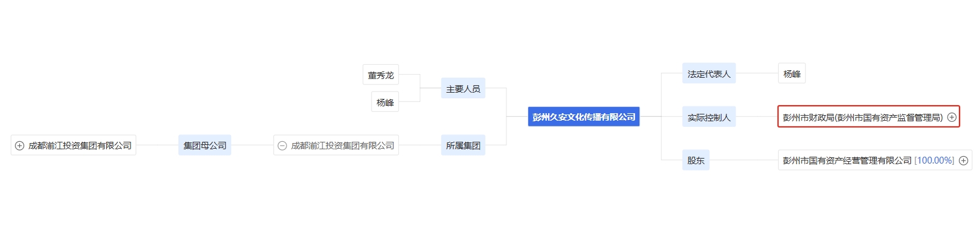Image resolution: width=980 pixels, height=227 pixels.
Task: Click the 彭州市国有资产监督管理局 parenthetical text
Action: pos(889,117)
